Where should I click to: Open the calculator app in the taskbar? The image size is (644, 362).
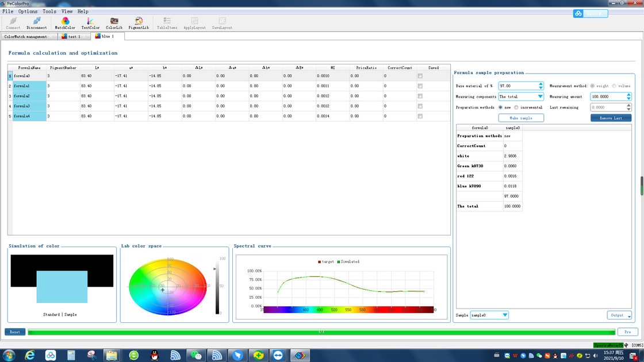click(71, 356)
